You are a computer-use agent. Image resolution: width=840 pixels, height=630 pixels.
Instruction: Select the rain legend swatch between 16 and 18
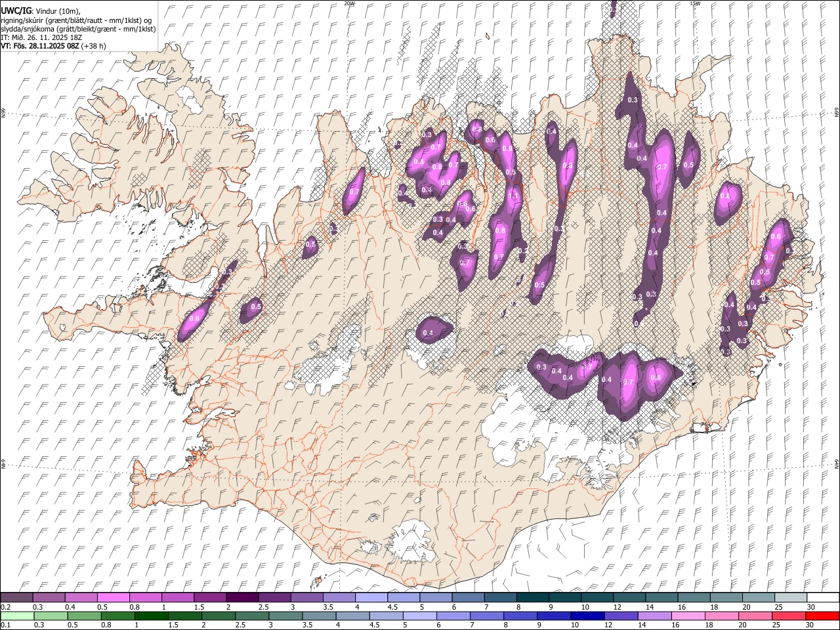click(688, 616)
